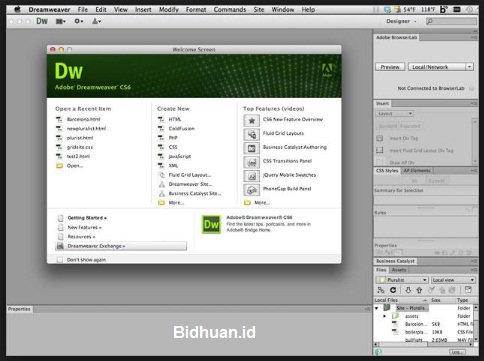
Task: Click the Size column header in Files panel
Action: [x=435, y=300]
